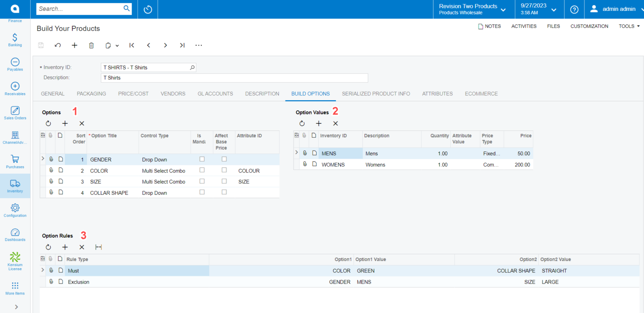Image resolution: width=644 pixels, height=313 pixels.
Task: Open the clipboard paste chevron menu
Action: 117,45
